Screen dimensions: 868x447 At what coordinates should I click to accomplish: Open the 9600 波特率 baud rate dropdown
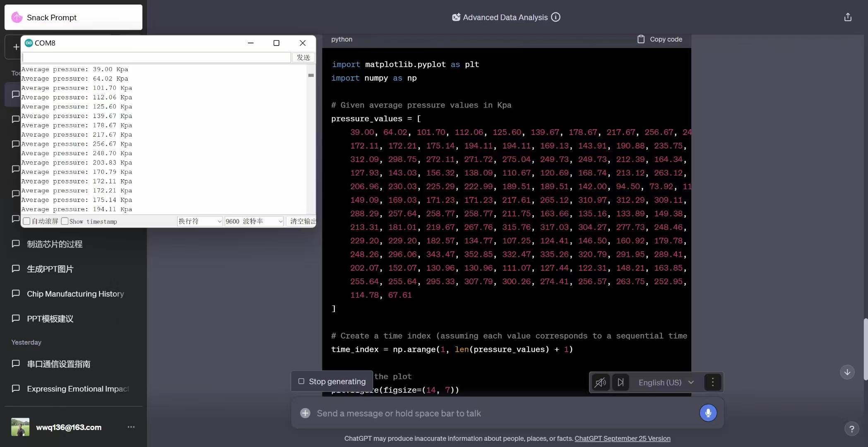click(254, 221)
